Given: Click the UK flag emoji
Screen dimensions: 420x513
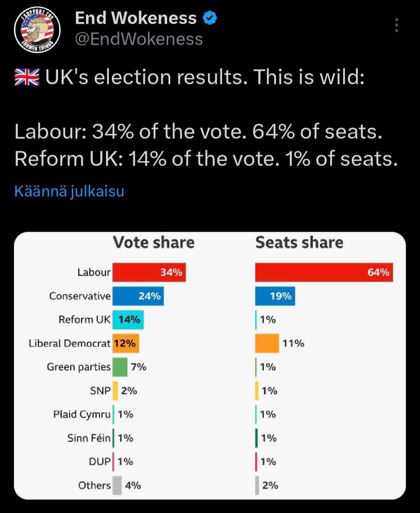Looking at the screenshot, I should point(27,77).
